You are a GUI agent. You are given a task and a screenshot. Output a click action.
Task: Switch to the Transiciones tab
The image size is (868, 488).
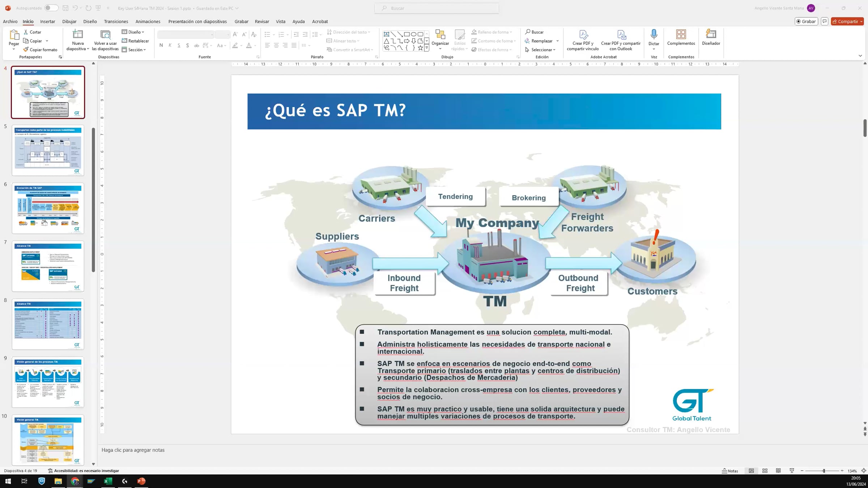click(116, 21)
